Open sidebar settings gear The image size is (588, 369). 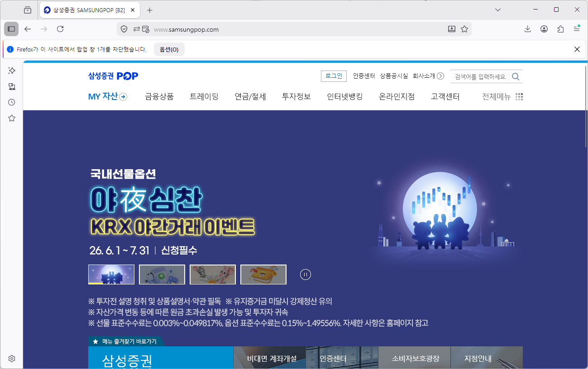coord(12,359)
